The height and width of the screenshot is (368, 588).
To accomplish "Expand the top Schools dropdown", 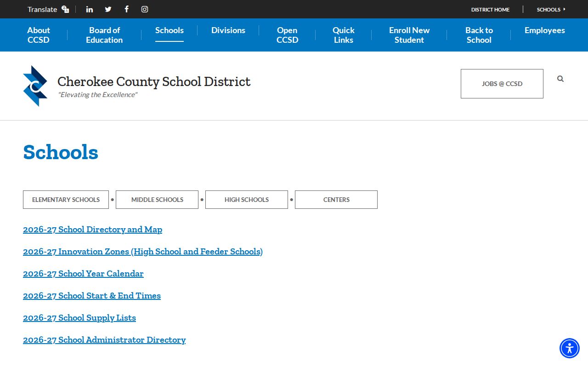I will coord(551,9).
